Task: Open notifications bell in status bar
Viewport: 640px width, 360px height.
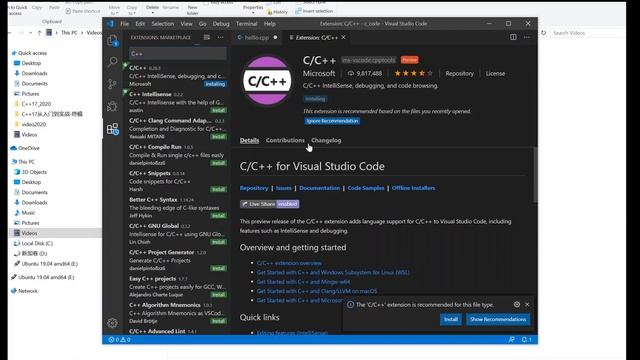Action: coord(527,340)
